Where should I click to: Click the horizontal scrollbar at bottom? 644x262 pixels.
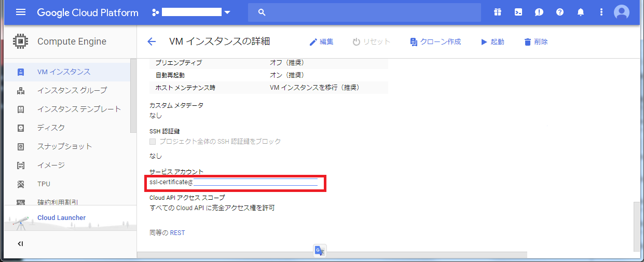[332, 255]
